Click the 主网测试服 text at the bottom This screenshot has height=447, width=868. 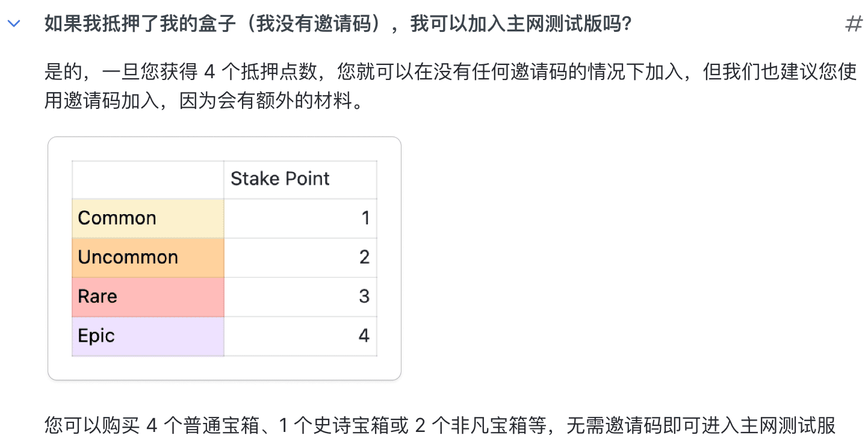[x=791, y=426]
